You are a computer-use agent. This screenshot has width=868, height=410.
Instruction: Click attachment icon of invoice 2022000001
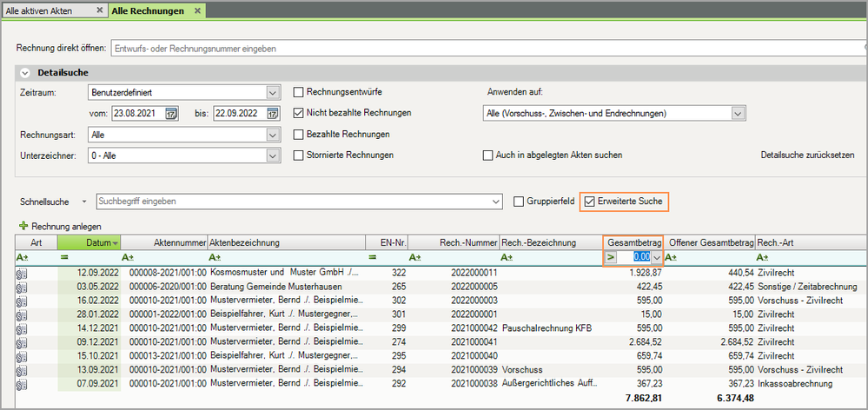click(x=22, y=314)
